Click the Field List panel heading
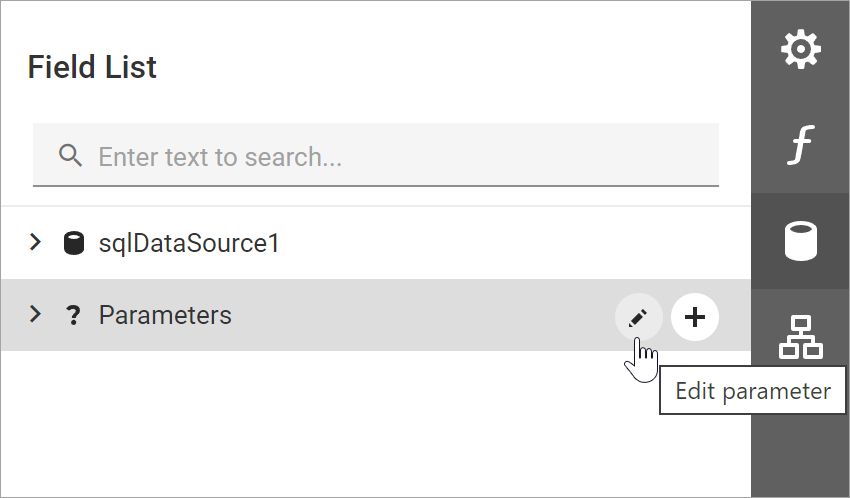This screenshot has height=498, width=850. coord(92,67)
